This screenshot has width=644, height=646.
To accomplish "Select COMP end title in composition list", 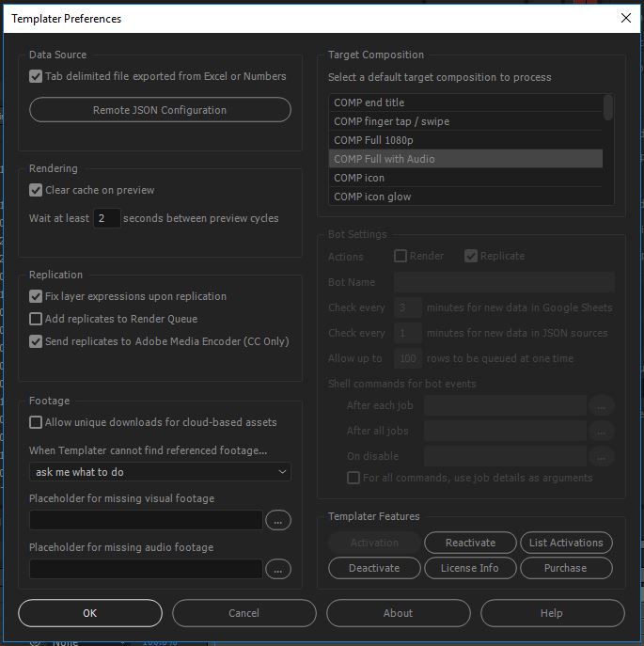I will click(464, 102).
